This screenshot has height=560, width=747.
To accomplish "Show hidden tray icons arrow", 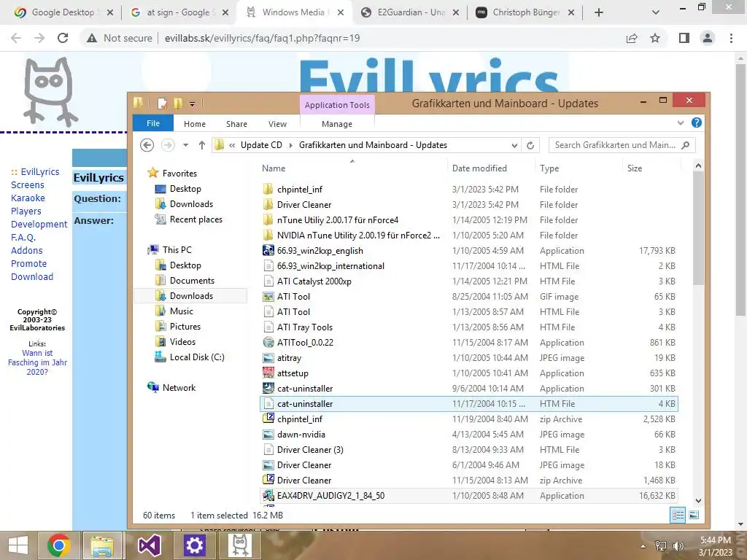I will (x=643, y=546).
